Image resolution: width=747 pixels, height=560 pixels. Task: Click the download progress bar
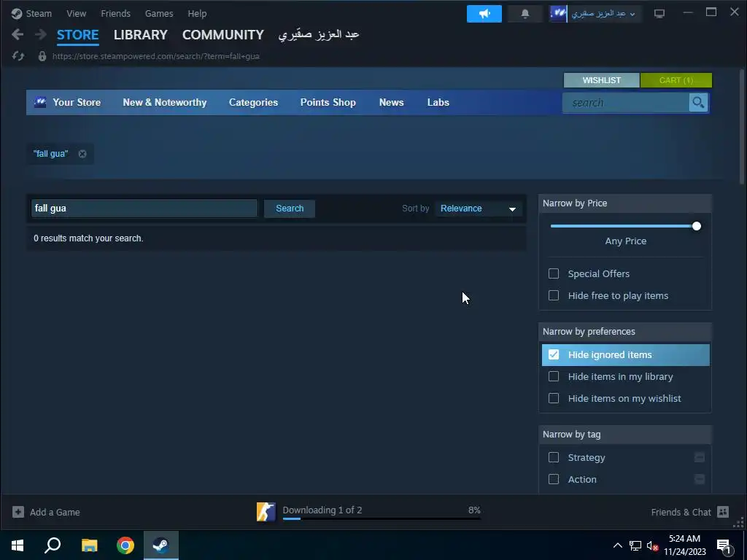click(382, 518)
